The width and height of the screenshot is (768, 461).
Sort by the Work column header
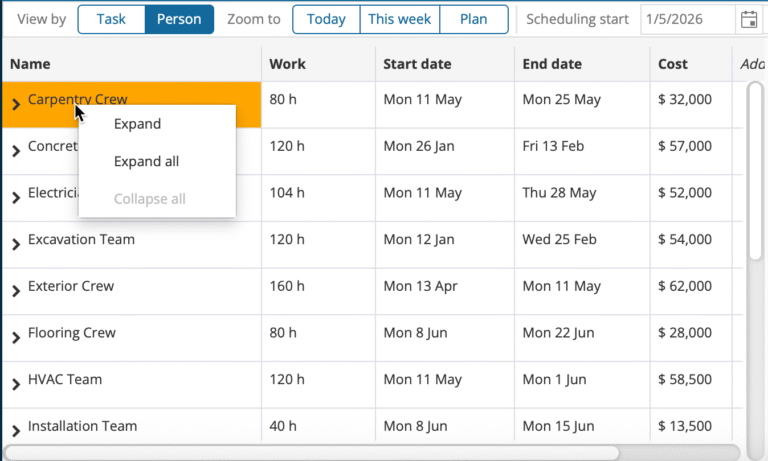click(x=288, y=64)
